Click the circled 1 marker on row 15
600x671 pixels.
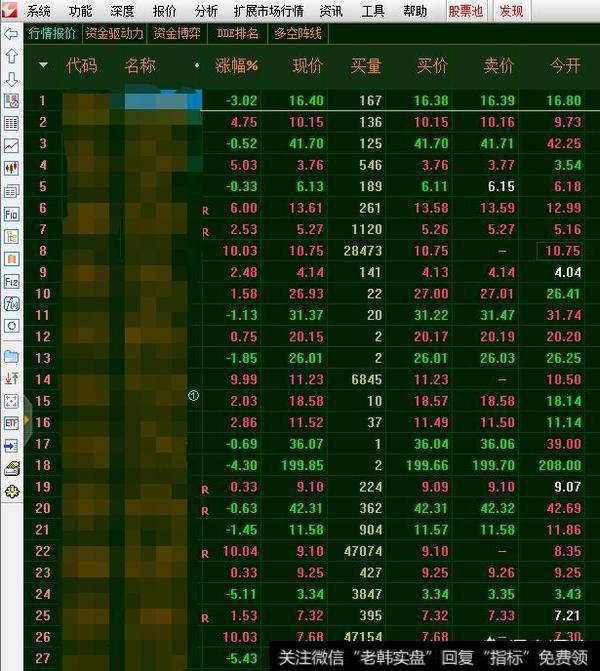(x=193, y=396)
